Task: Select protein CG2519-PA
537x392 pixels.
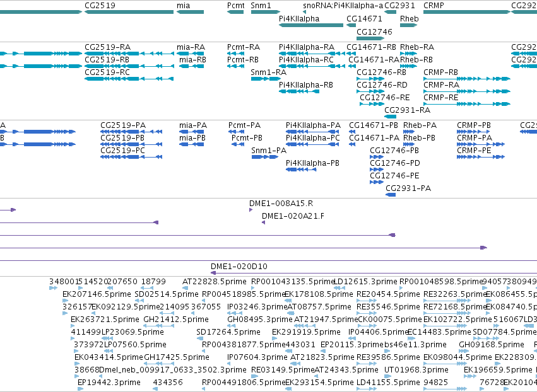Action: point(131,132)
